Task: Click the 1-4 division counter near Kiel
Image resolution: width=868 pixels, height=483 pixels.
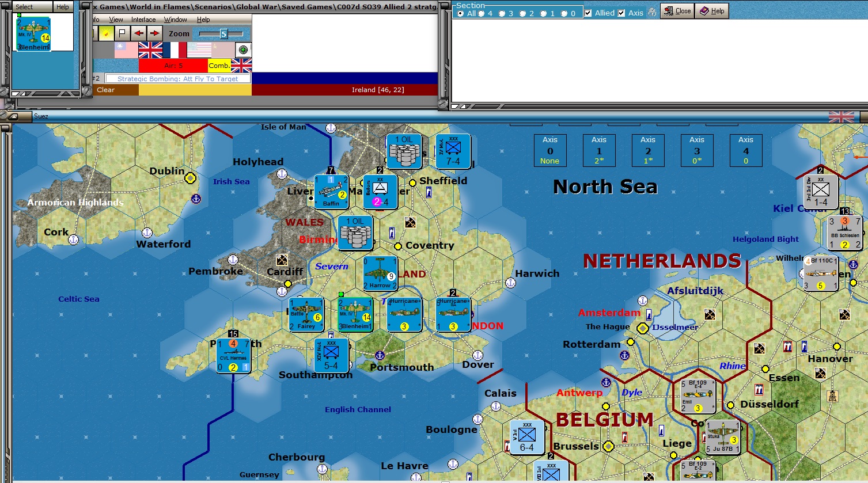Action: point(821,192)
